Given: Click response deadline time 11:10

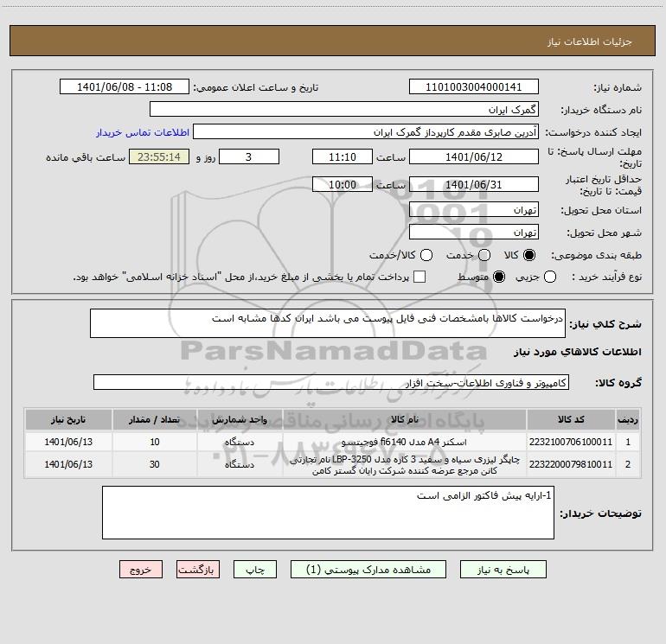Looking at the screenshot, I should click(x=343, y=156).
